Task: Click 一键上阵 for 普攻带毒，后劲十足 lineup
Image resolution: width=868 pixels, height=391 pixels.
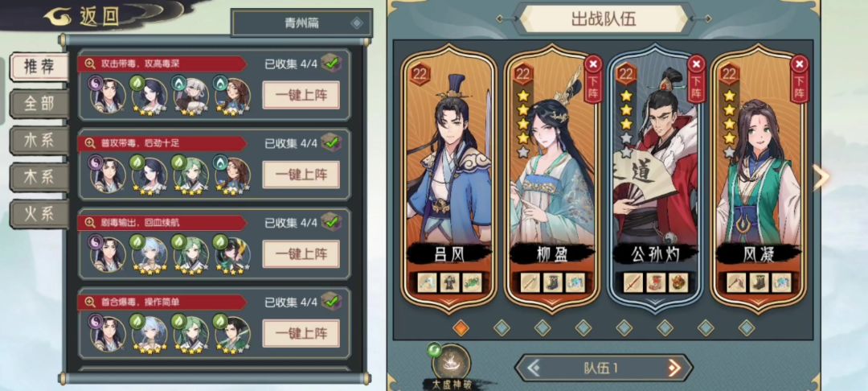Action: click(x=301, y=175)
